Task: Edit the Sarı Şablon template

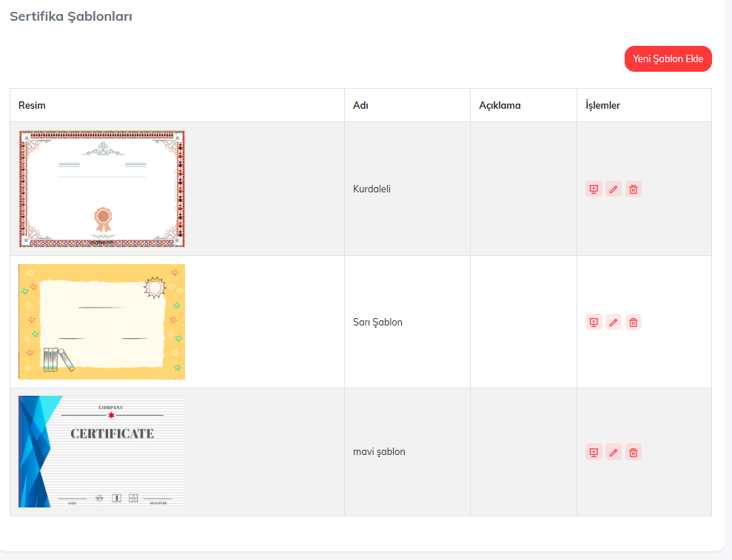Action: click(614, 322)
